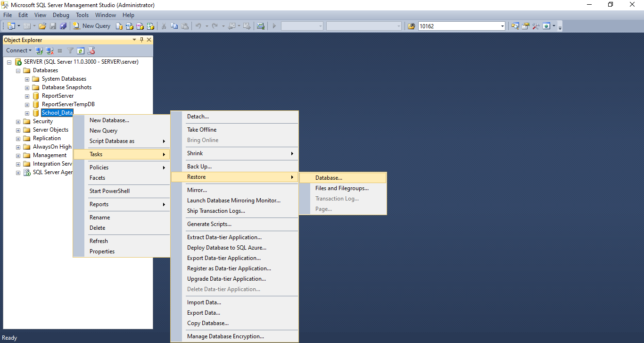Click the Filter funnel icon in Object Explorer
Screen dimensions: 644x343
(70, 50)
